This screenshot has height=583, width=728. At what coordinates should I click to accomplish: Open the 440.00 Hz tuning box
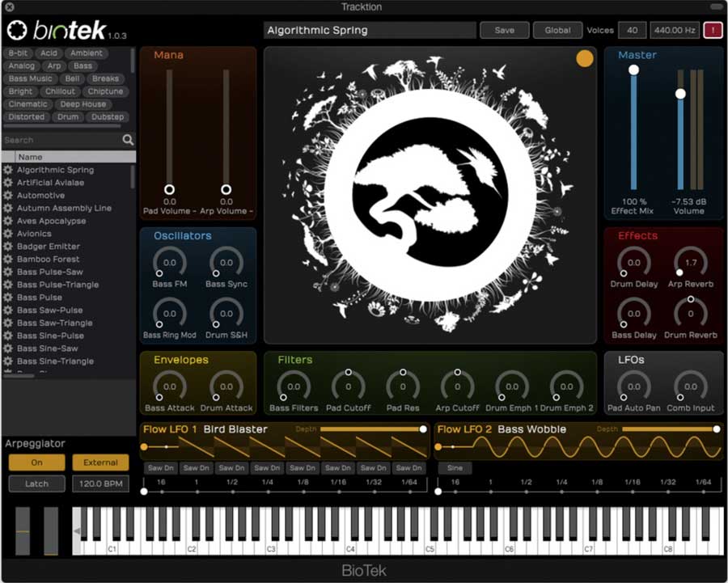675,30
